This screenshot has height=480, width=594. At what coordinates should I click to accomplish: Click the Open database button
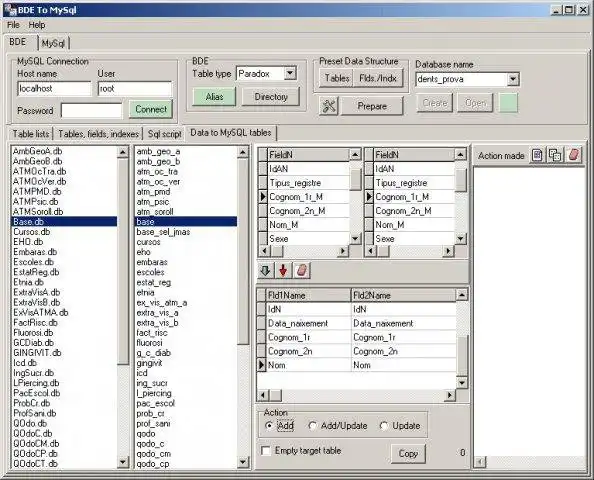point(475,103)
